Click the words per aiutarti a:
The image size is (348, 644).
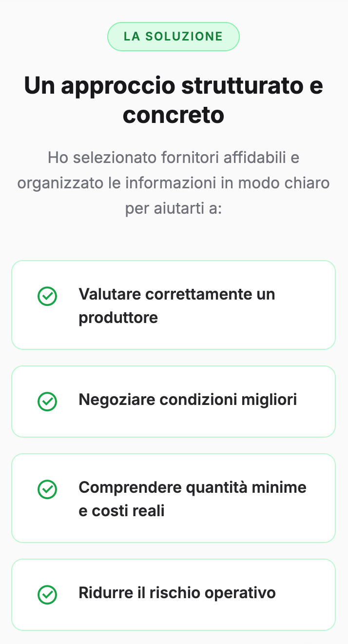[x=174, y=209]
